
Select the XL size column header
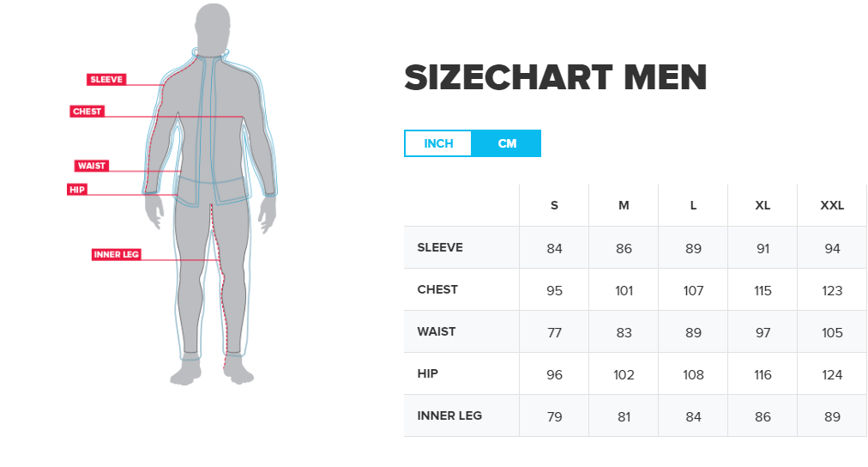[x=763, y=205]
